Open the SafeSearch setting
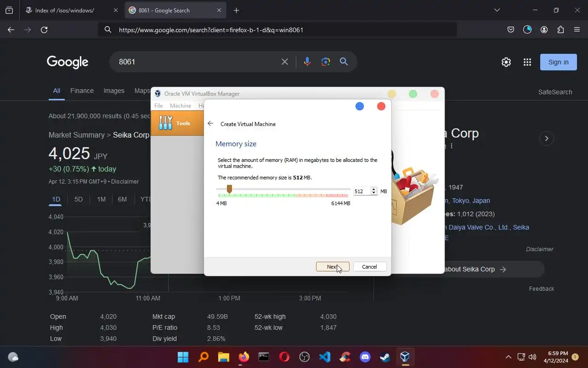 click(x=555, y=92)
